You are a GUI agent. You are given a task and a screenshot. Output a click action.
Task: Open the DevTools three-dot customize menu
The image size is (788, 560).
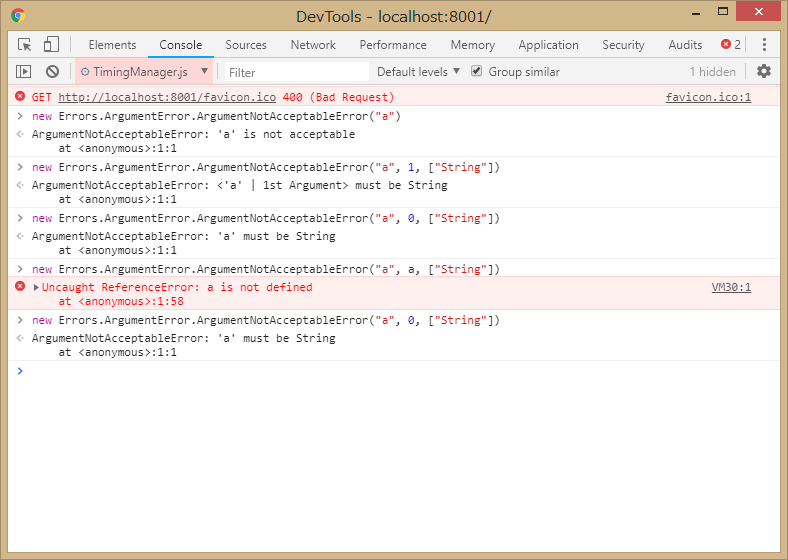[x=764, y=45]
